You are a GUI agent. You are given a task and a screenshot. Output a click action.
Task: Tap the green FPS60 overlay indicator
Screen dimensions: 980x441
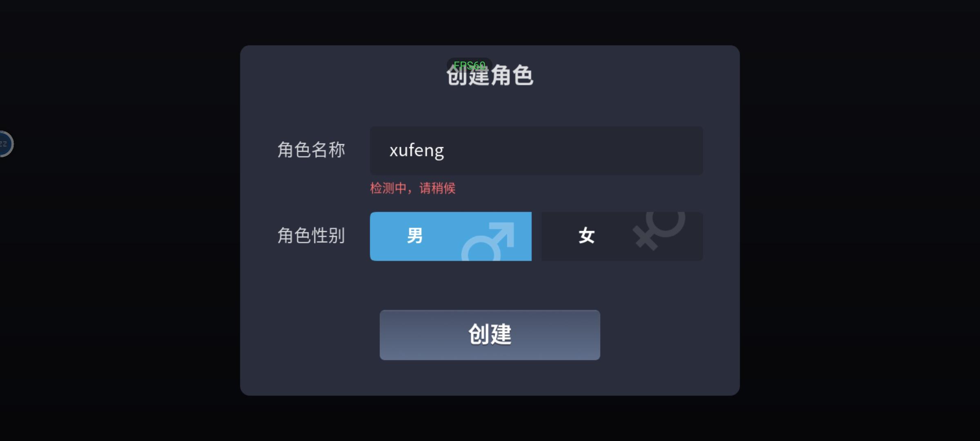click(x=469, y=65)
